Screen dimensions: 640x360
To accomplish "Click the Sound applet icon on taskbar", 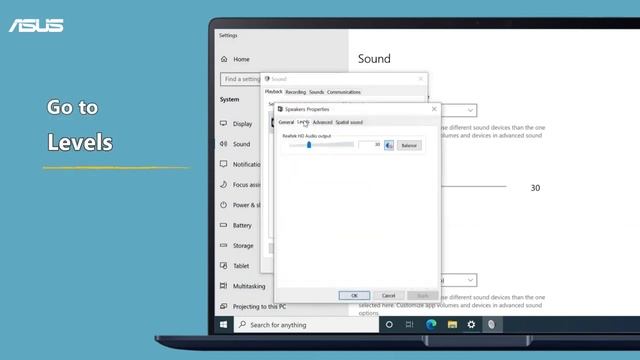I will tap(491, 324).
